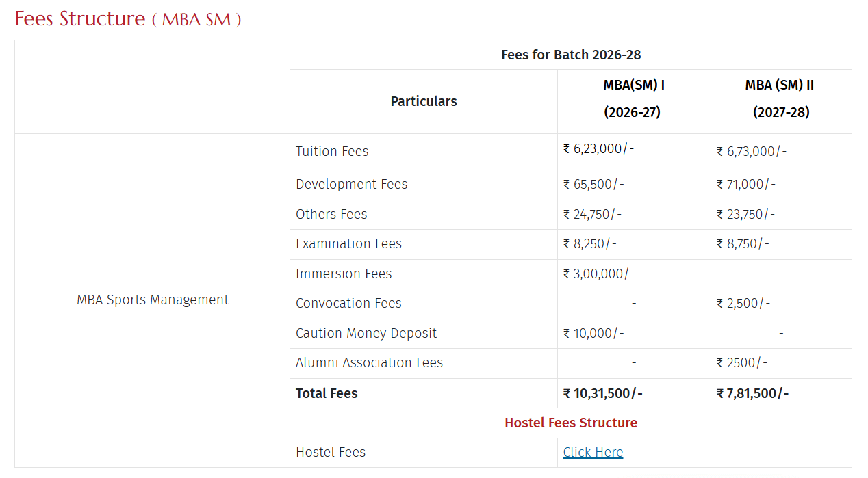Click the 'Tuition Fees' row label
This screenshot has height=478, width=868.
coord(332,152)
